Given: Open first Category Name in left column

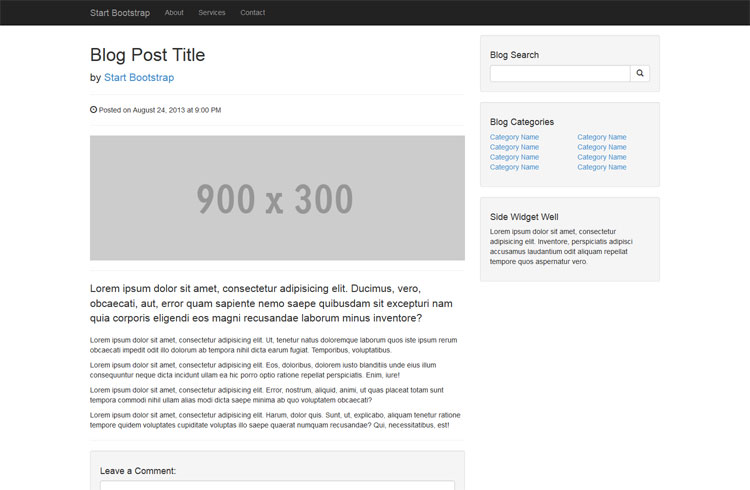Looking at the screenshot, I should 514,137.
